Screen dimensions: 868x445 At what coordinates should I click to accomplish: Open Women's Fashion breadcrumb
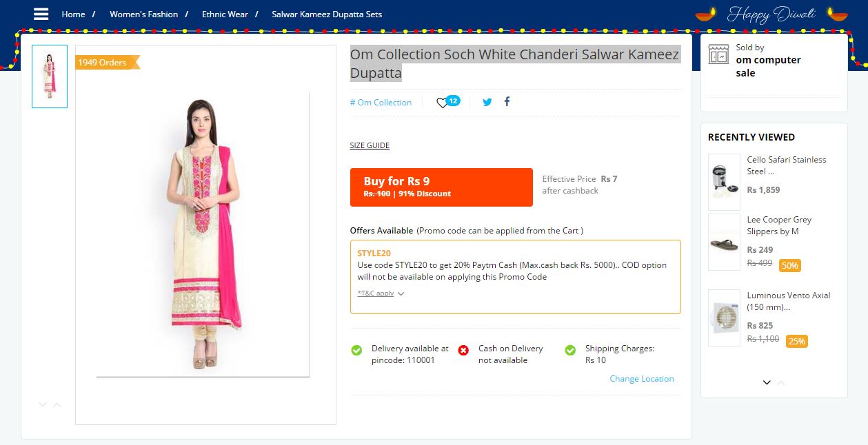(x=143, y=14)
